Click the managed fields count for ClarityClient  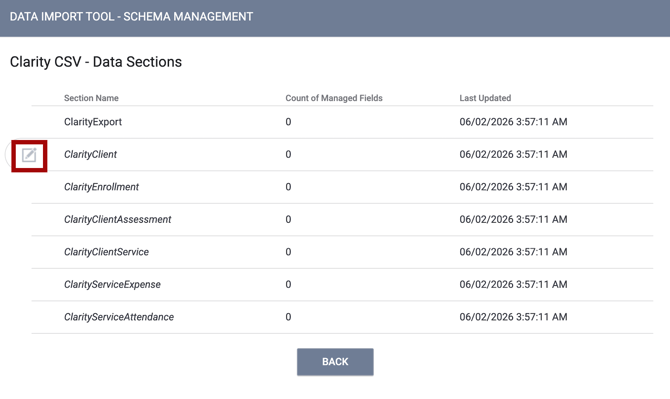pos(288,154)
